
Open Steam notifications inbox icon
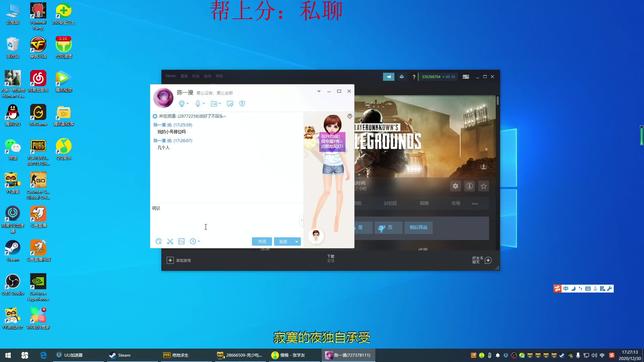pyautogui.click(x=401, y=77)
